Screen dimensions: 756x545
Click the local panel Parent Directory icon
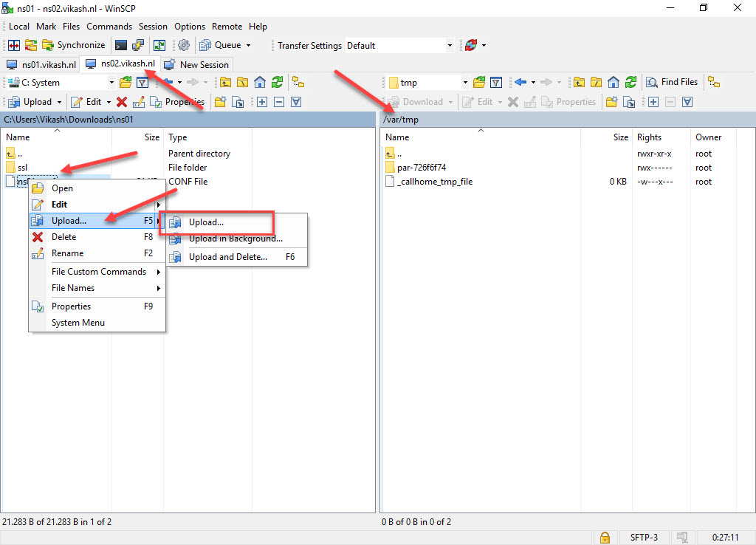coord(225,83)
